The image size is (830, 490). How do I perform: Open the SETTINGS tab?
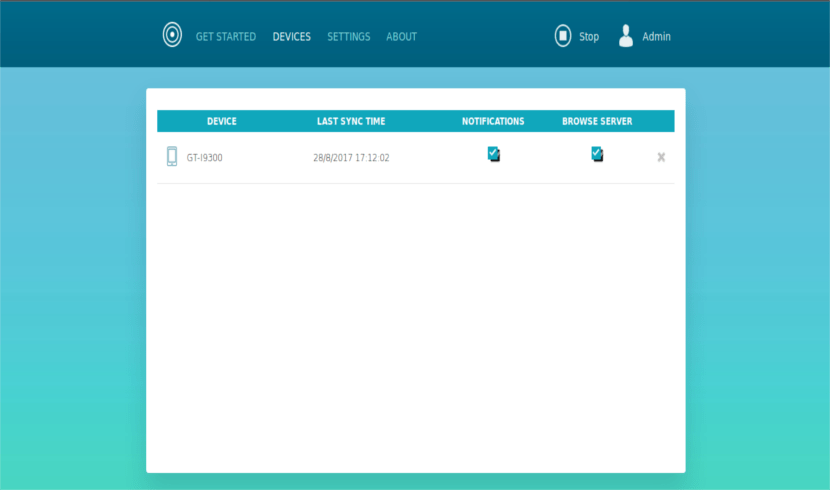point(349,37)
